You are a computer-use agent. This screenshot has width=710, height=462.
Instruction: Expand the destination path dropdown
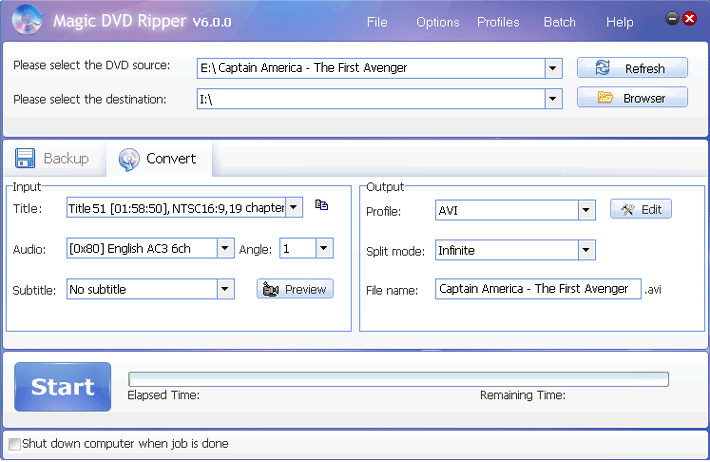pos(553,99)
